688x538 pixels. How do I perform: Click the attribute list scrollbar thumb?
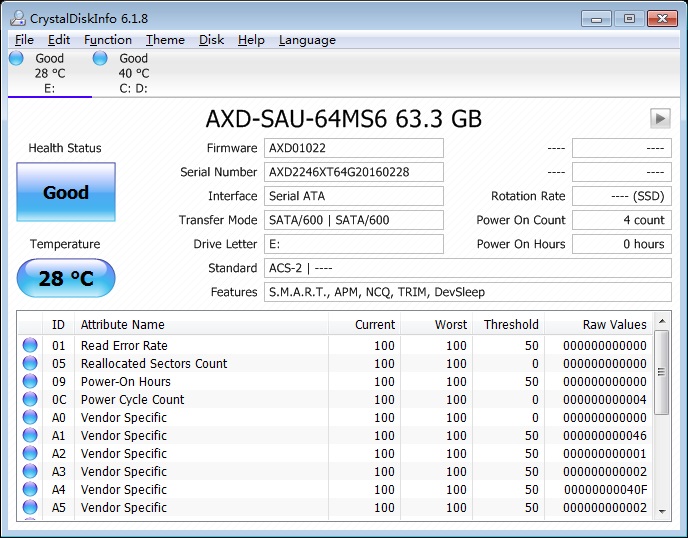pos(662,372)
